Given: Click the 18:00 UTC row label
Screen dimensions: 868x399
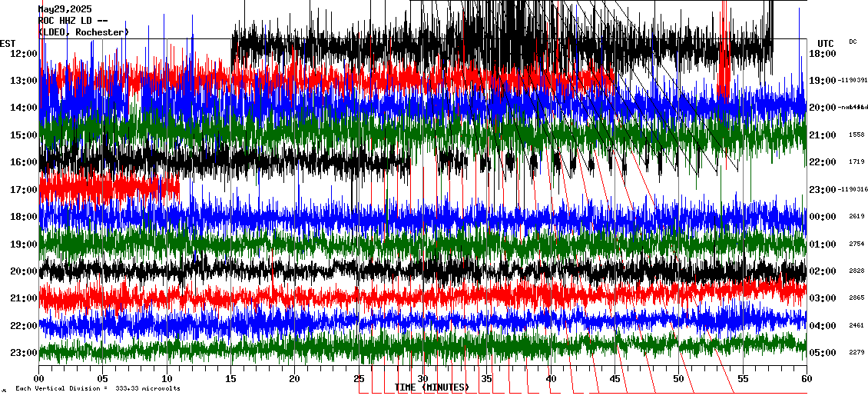Looking at the screenshot, I should click(823, 53).
